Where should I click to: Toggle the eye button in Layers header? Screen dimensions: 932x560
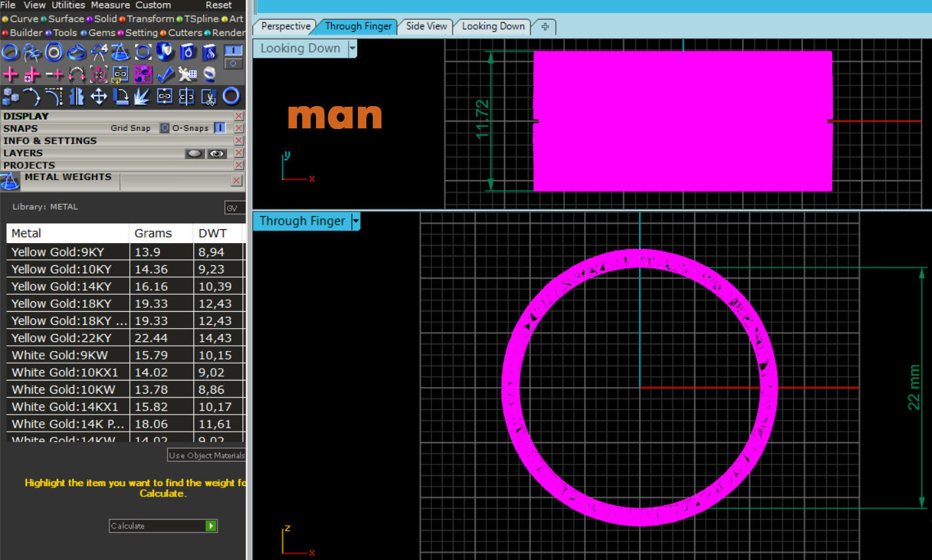point(217,153)
